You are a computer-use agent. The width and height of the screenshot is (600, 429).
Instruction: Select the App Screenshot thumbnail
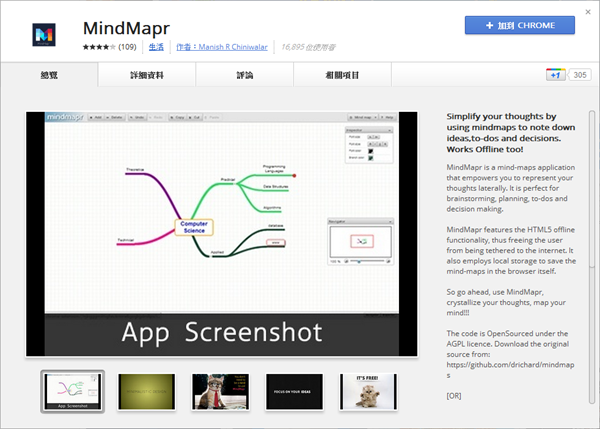click(73, 391)
